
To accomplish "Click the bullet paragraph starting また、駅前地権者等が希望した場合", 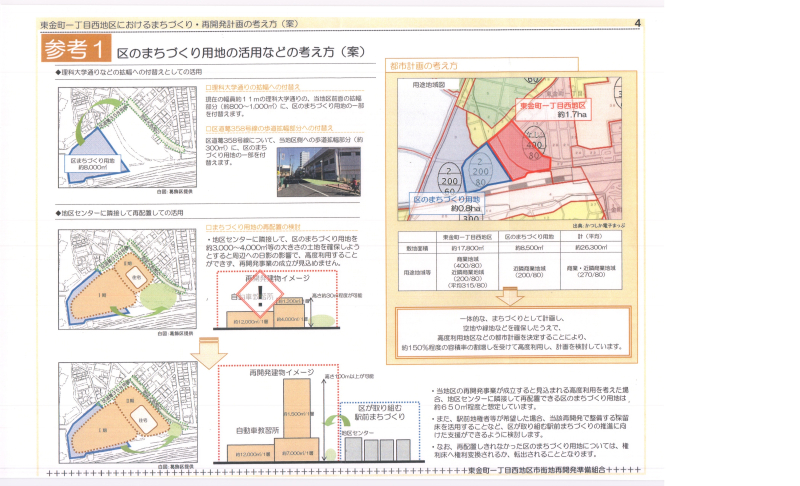I will [530, 426].
